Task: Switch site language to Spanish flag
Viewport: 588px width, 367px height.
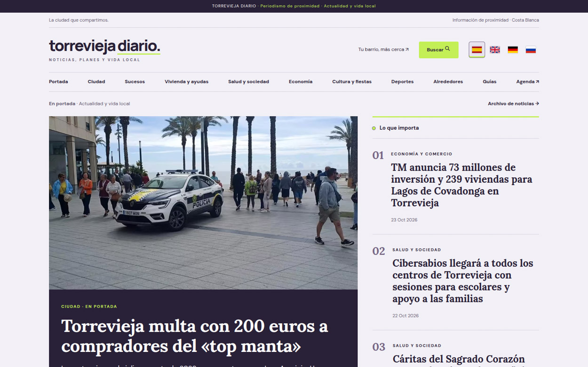Action: [477, 50]
